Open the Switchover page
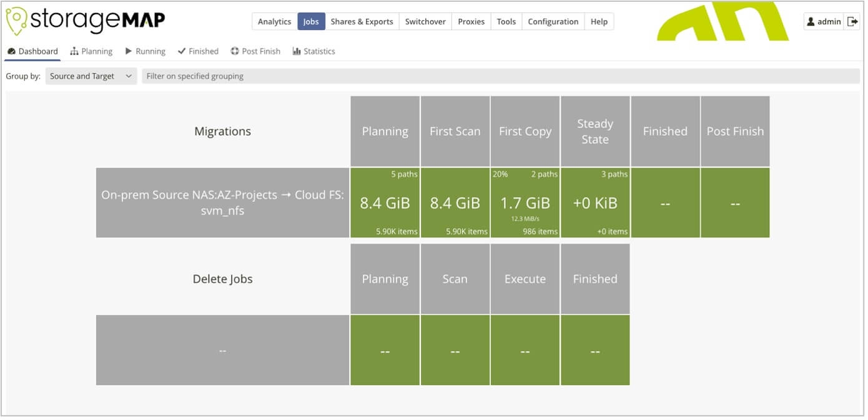This screenshot has height=420, width=868. click(425, 21)
